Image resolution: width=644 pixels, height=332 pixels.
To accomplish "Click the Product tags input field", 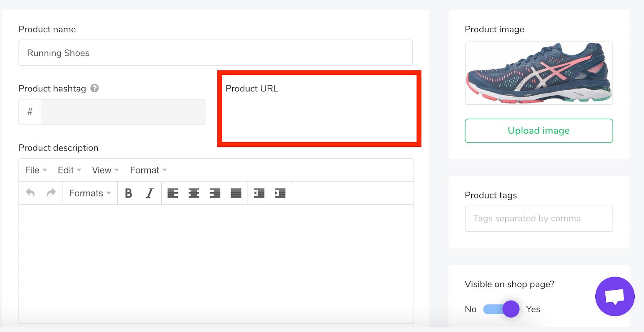I will pyautogui.click(x=539, y=219).
